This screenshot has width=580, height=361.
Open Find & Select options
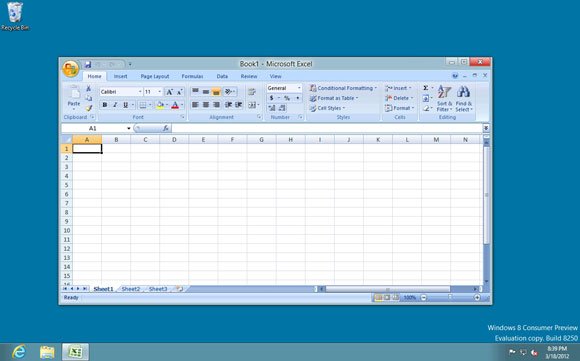point(464,98)
